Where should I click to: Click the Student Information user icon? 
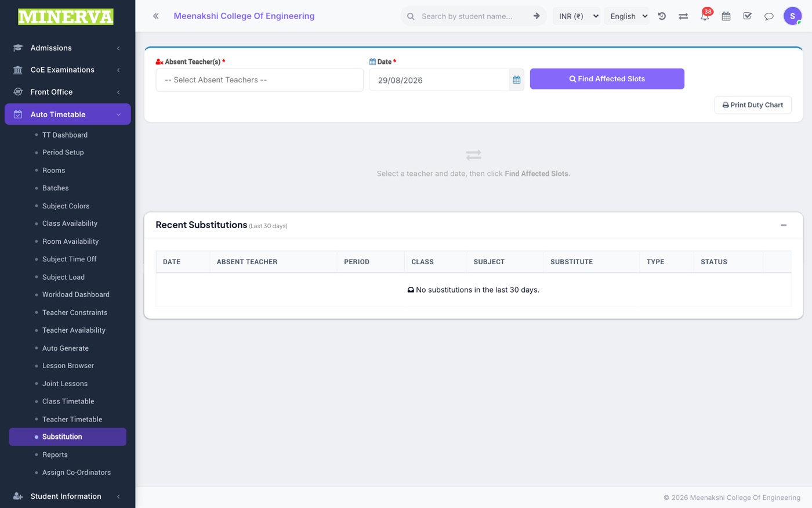[x=18, y=496]
